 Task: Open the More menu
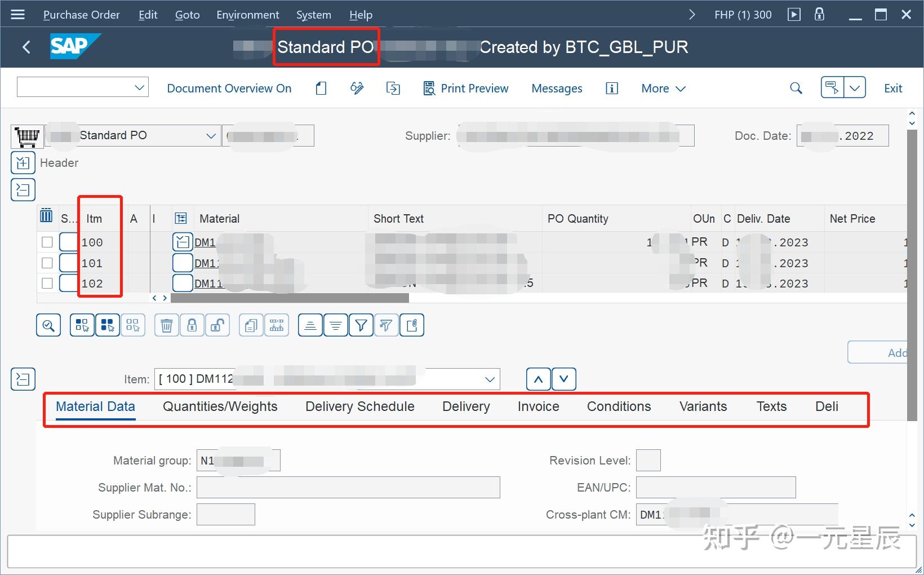tap(663, 88)
